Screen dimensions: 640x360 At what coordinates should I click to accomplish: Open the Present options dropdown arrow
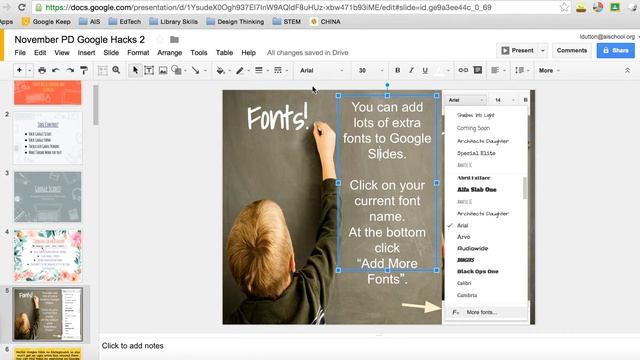pos(543,51)
